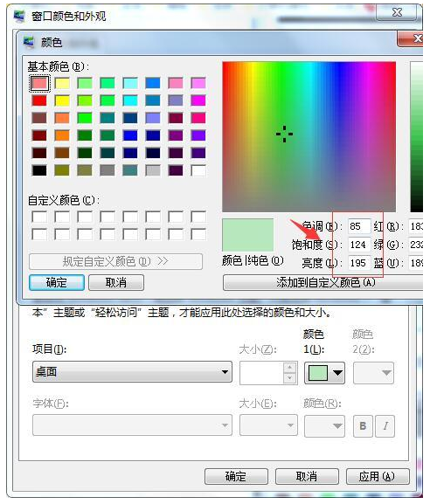Click 确定 at the window bottom
This screenshot has height=504, width=430.
coord(236,476)
